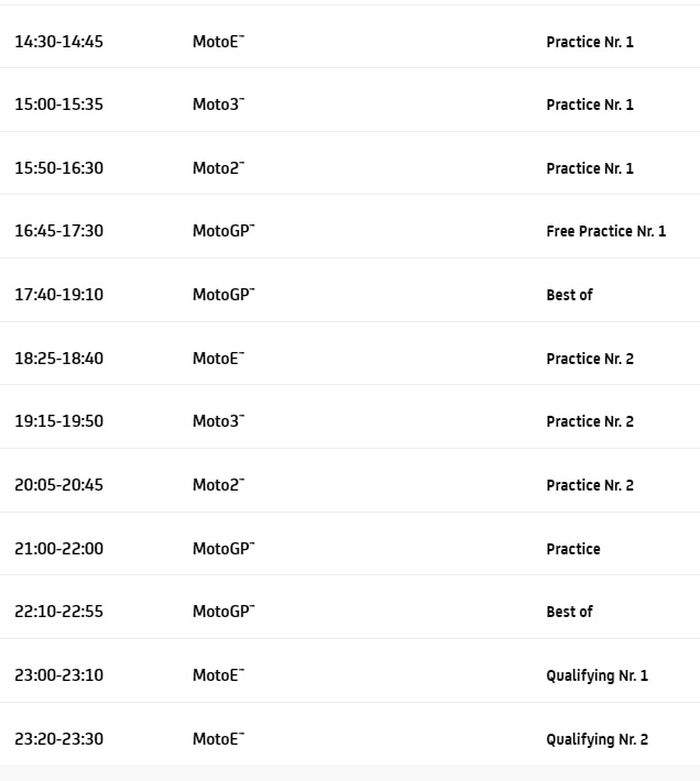Select Best of in the 22:10-22:55 row
This screenshot has height=781, width=700.
click(569, 612)
